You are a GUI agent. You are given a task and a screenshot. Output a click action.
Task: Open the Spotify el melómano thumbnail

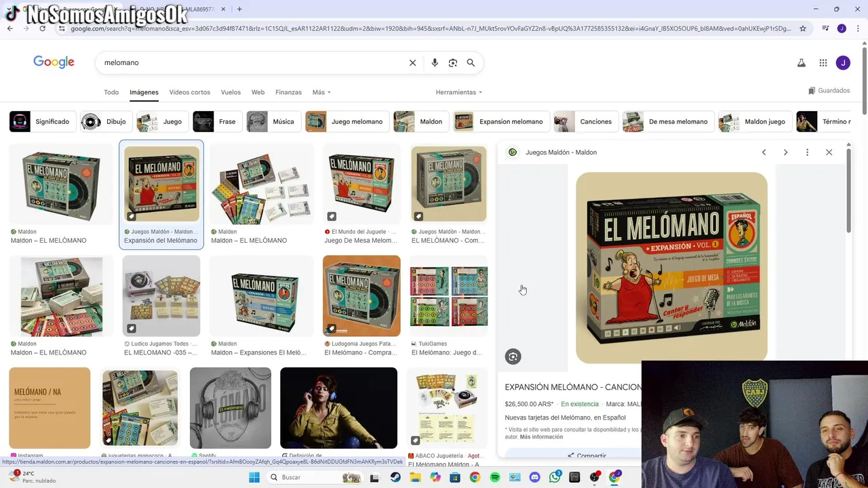point(231,408)
